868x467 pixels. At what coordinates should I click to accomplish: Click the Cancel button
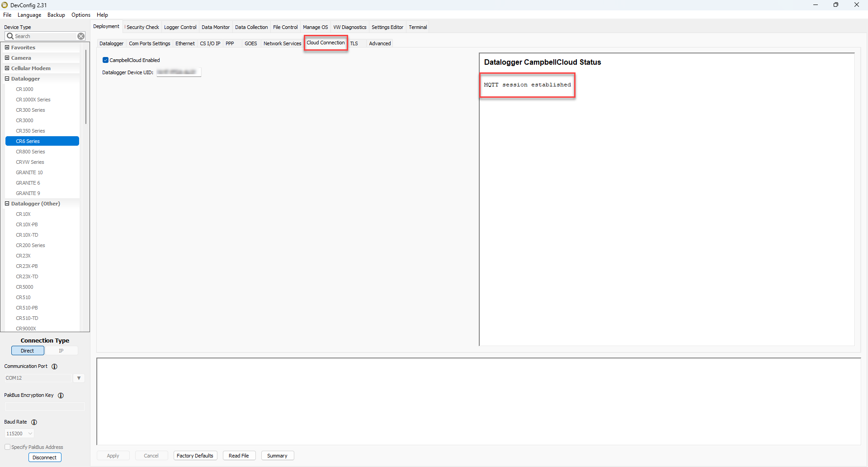point(151,456)
